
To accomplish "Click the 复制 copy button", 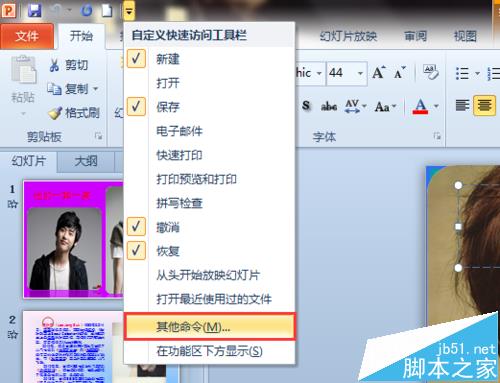I will click(68, 89).
